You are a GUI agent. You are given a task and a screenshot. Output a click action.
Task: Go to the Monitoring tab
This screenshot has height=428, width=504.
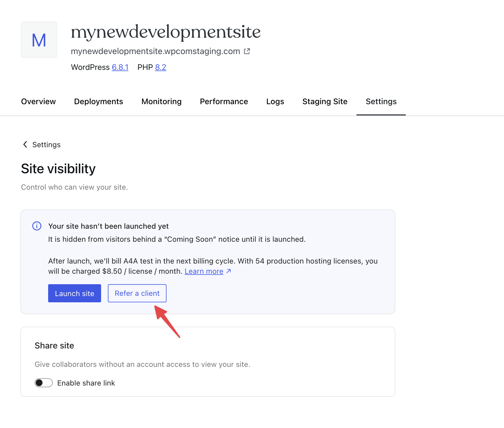(161, 101)
